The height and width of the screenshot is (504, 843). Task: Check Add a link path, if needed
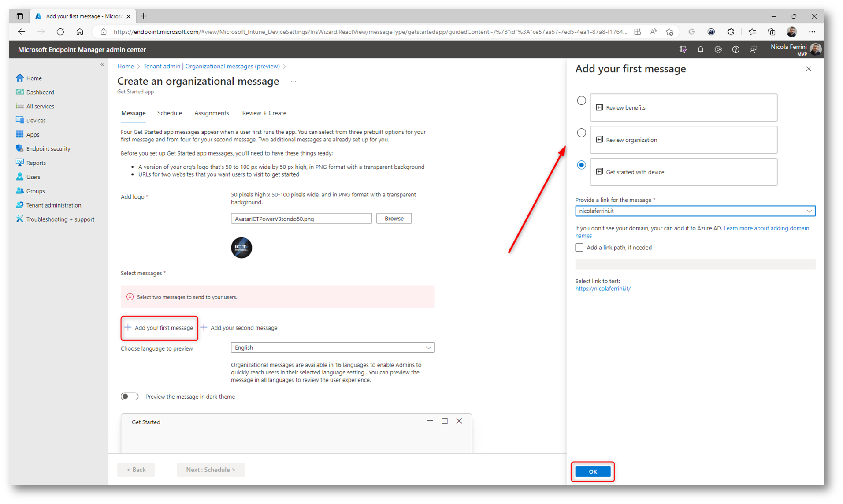tap(579, 248)
